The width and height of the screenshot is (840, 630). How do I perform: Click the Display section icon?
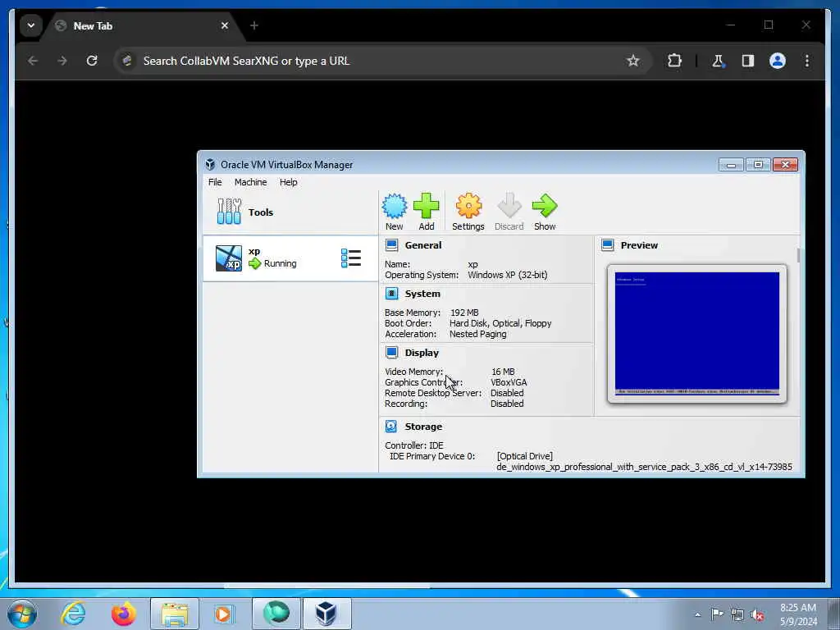click(x=391, y=353)
